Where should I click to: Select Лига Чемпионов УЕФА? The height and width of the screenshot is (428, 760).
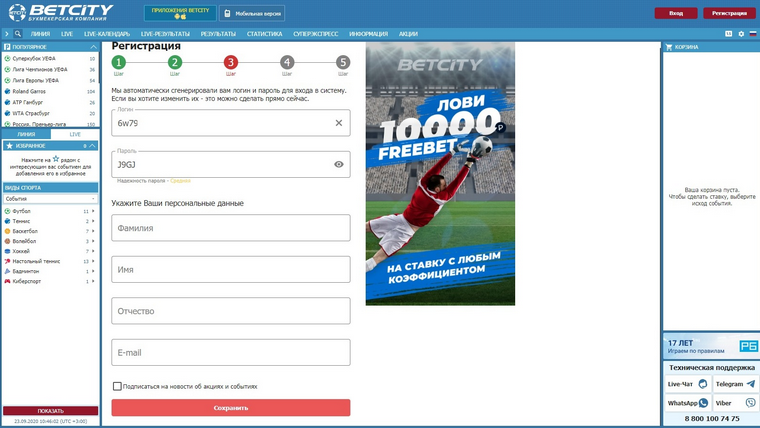(x=40, y=69)
